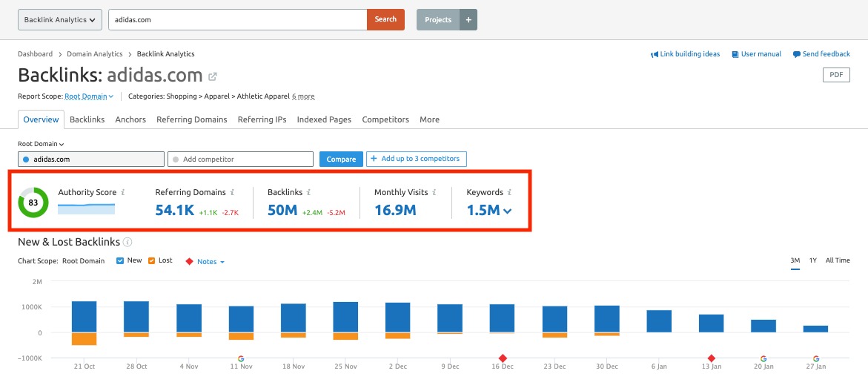Click info icon next to Backlinks metric
The height and width of the screenshot is (388, 868).
point(308,192)
